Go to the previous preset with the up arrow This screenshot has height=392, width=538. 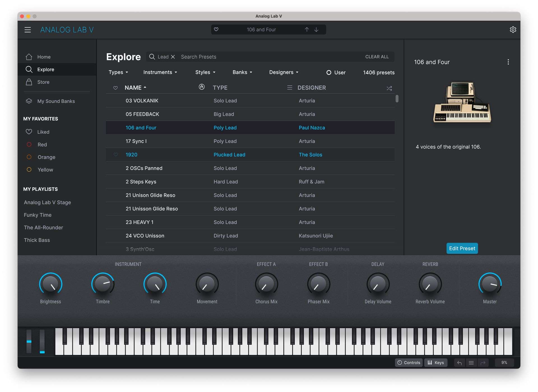[307, 29]
